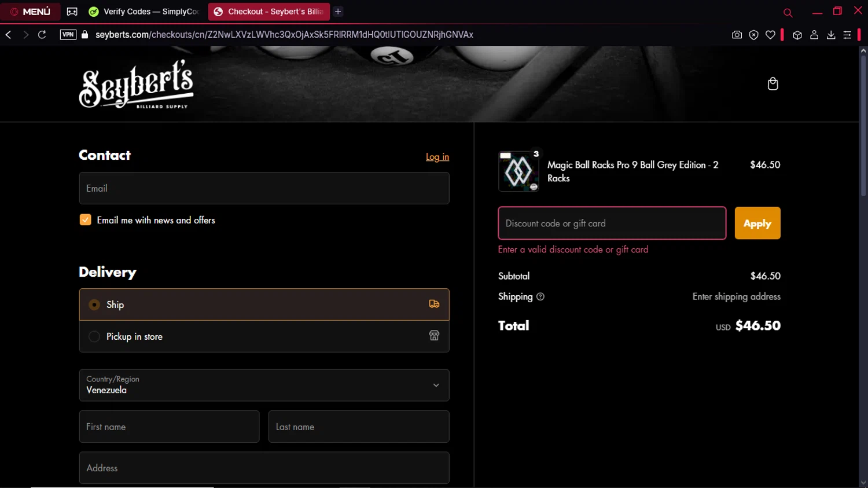Viewport: 868px width, 488px height.
Task: Open the downloads icon
Action: pos(831,35)
